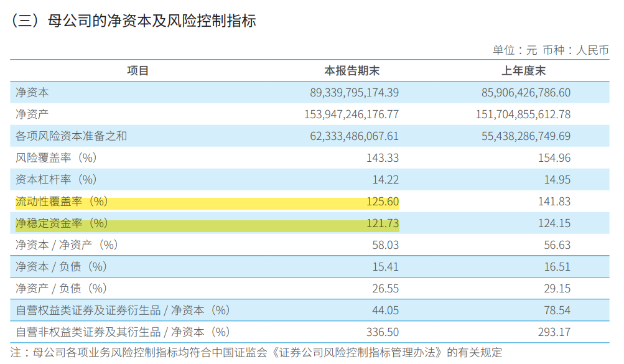Click value 89,339,795,174.39

354,93
